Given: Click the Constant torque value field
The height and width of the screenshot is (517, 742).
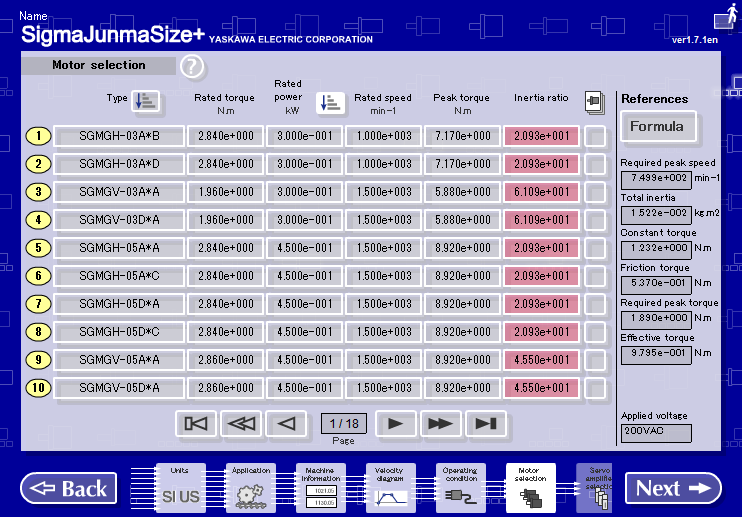Looking at the screenshot, I should [656, 250].
